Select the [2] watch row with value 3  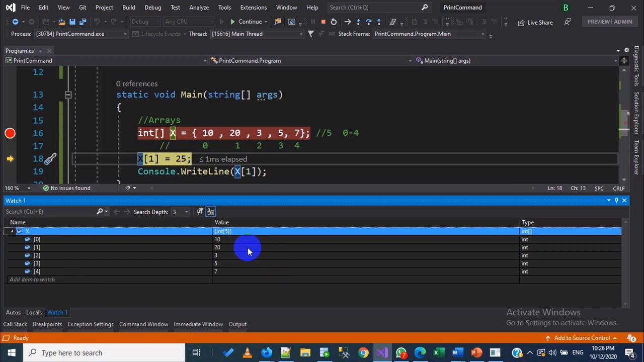click(x=312, y=255)
